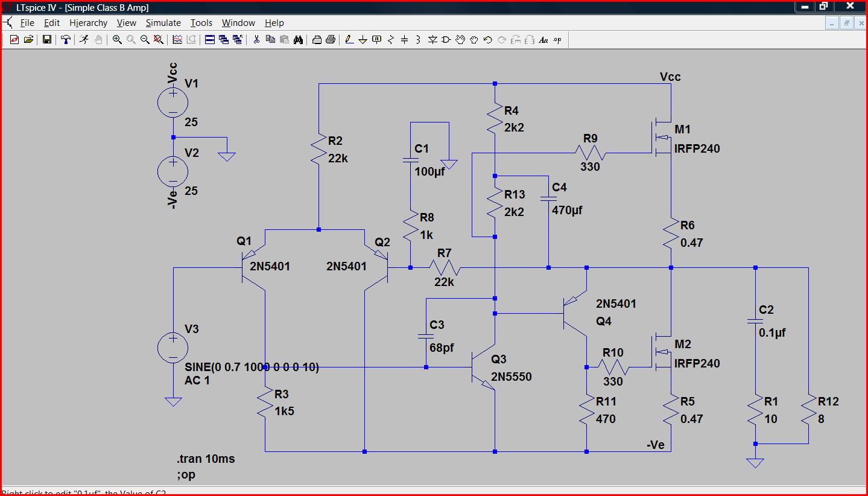Click the V1 voltage source symbol
Screen dimensions: 868x496
(173, 102)
